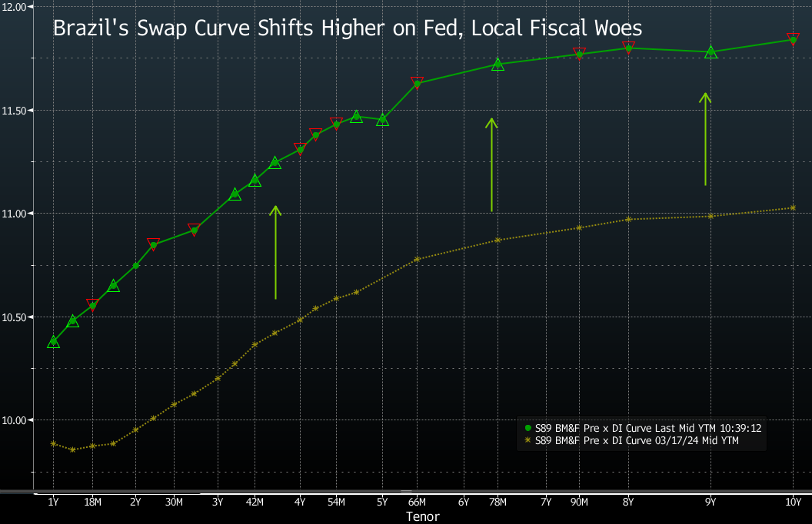The width and height of the screenshot is (812, 524).
Task: Click the 78M tenor axis label
Action: point(498,502)
